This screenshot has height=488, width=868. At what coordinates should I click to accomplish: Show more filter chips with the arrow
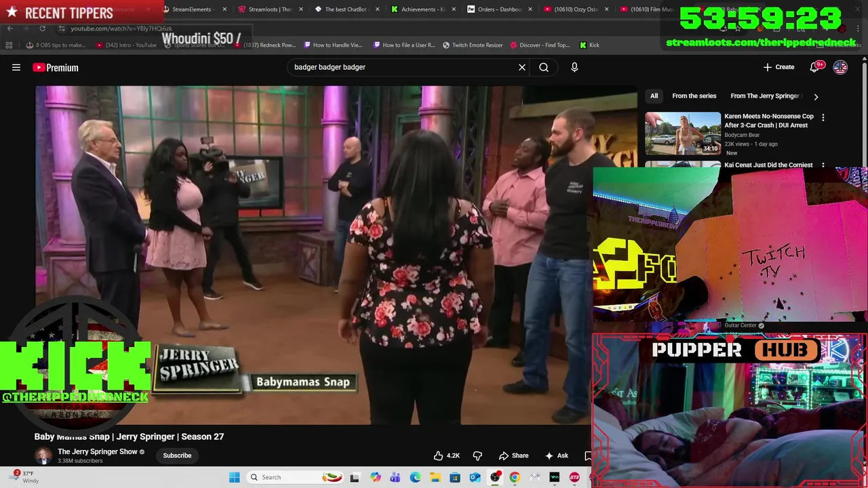816,96
